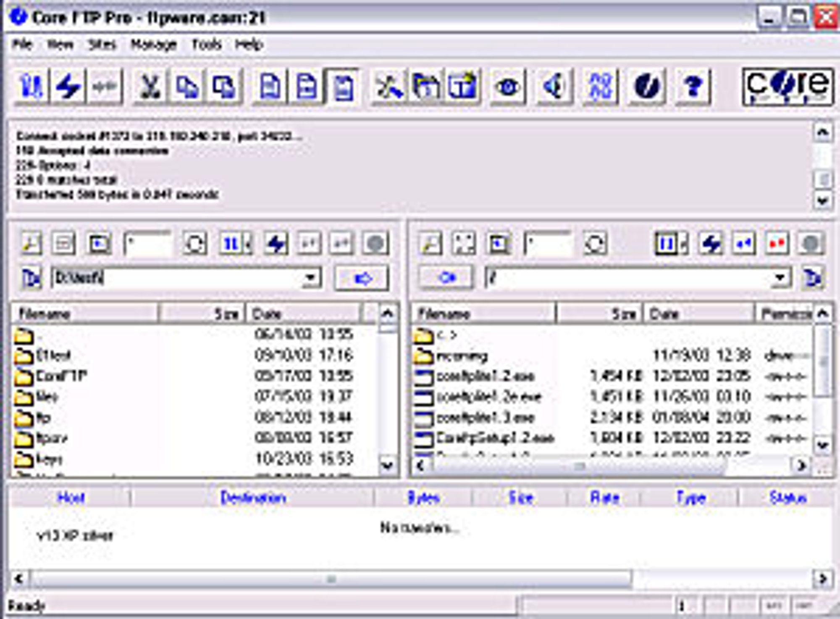Open the File menu
Screen dimensions: 840x619
[x=22, y=44]
